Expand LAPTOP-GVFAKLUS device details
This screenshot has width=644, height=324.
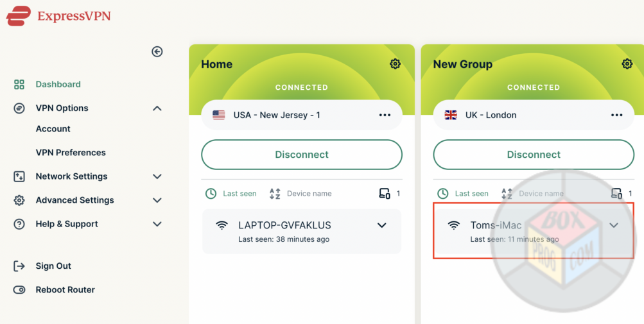[x=381, y=225]
